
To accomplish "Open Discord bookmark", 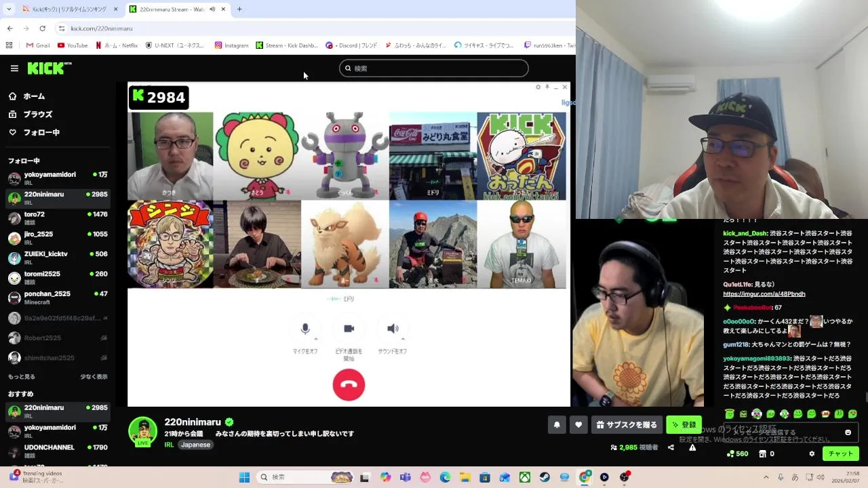I will 351,45.
